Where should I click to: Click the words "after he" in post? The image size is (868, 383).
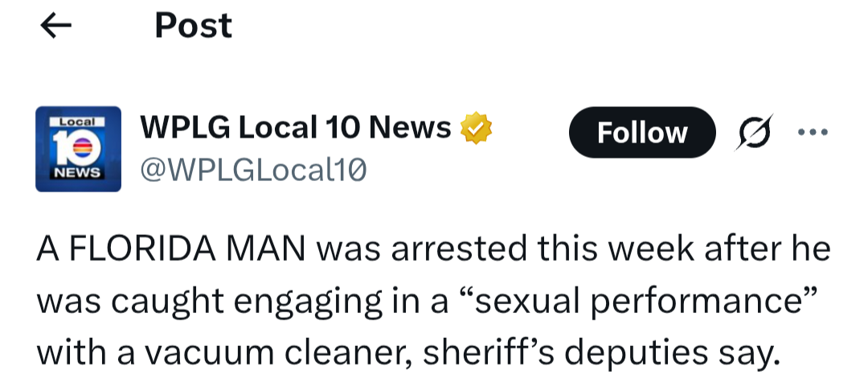(768, 249)
